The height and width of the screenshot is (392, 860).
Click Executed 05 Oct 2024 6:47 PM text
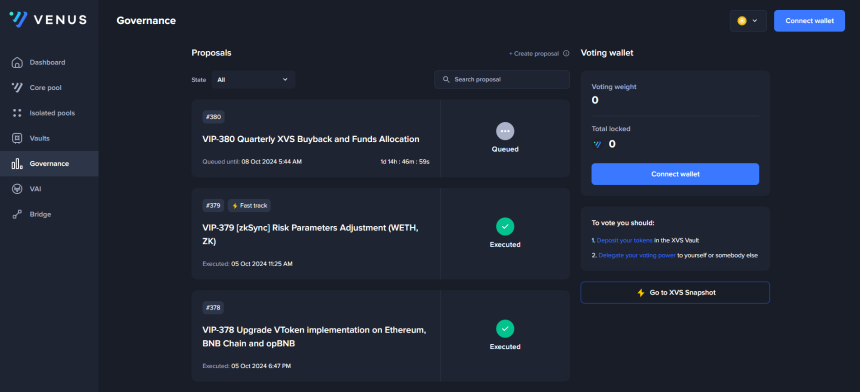pyautogui.click(x=247, y=366)
